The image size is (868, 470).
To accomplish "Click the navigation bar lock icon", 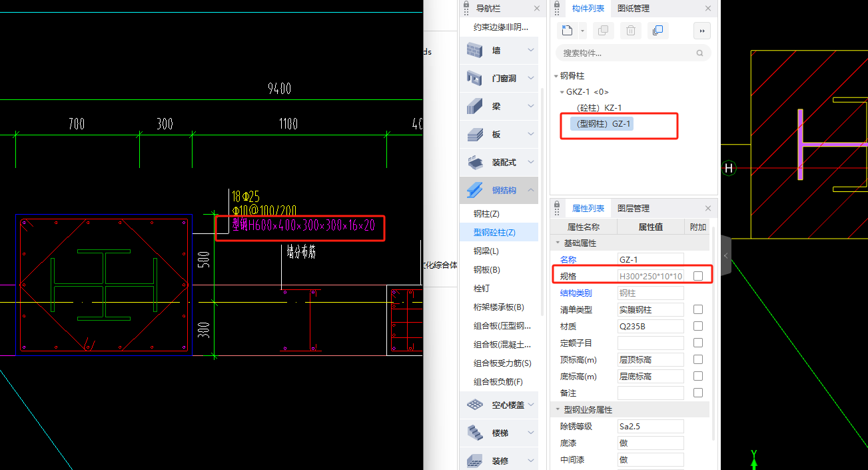I will pyautogui.click(x=466, y=5).
